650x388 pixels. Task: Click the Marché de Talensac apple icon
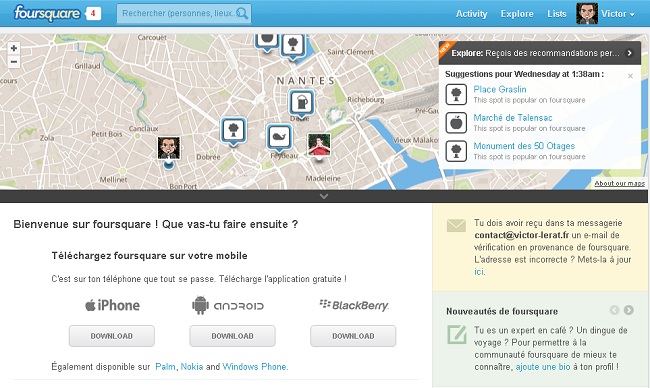point(456,123)
